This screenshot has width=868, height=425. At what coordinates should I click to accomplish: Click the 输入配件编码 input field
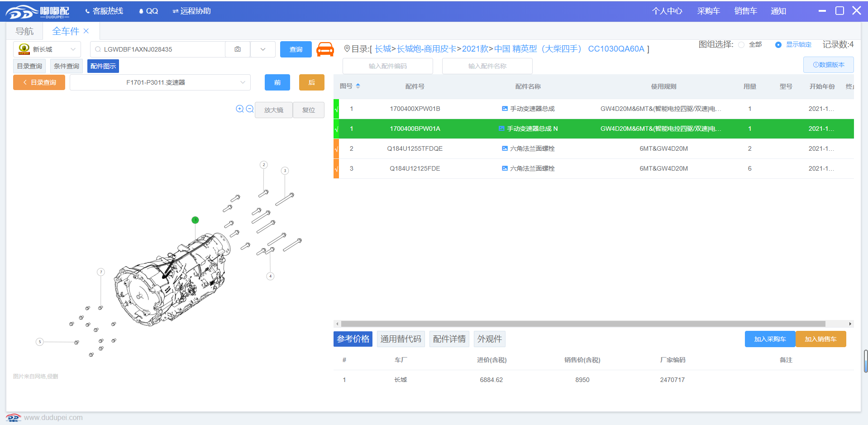(388, 66)
